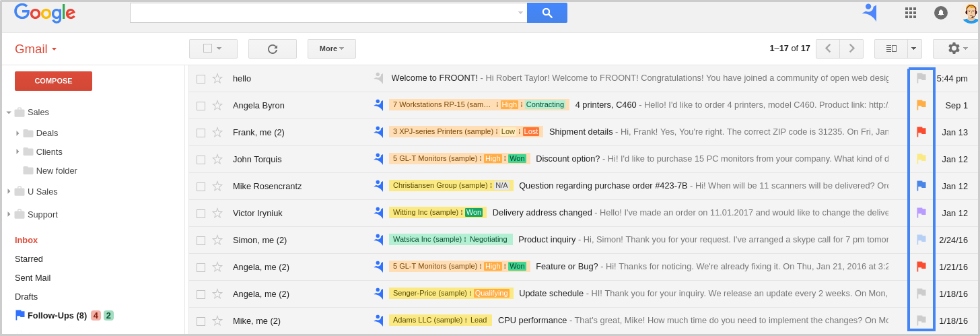Image resolution: width=980 pixels, height=336 pixels.
Task: Click green Follow-Ups count badge 2
Action: [x=108, y=315]
